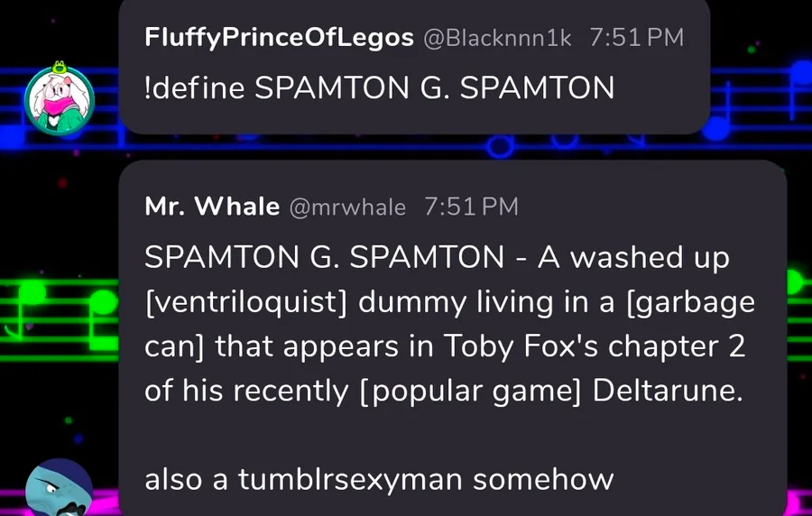The width and height of the screenshot is (812, 516).
Task: Select the '!define SPAMTON G. SPAMTON' command message
Action: click(x=379, y=88)
